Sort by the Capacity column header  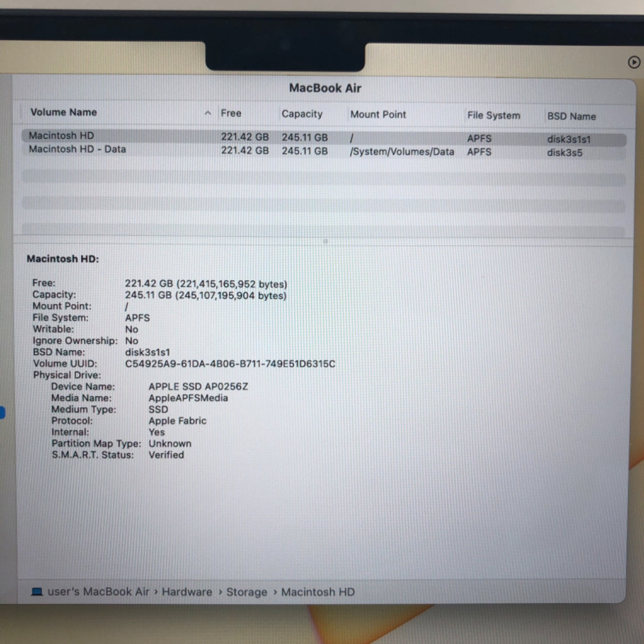(302, 114)
